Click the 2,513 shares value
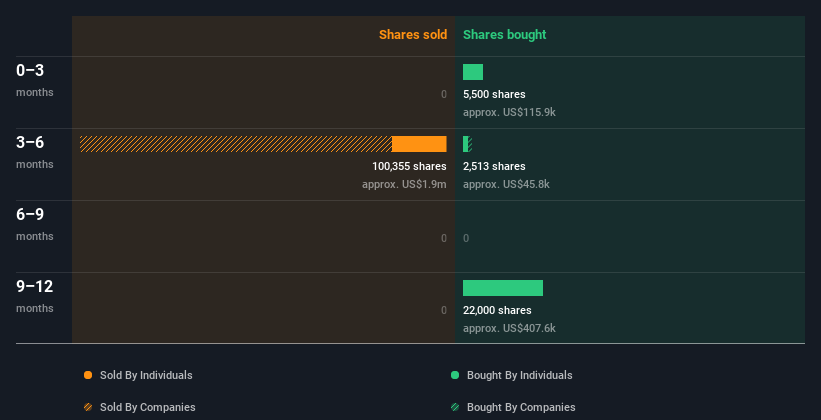 click(x=494, y=167)
